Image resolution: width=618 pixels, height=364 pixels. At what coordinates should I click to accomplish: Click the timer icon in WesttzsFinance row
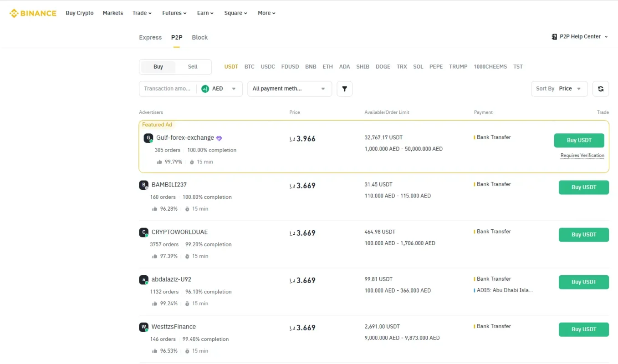(x=187, y=351)
